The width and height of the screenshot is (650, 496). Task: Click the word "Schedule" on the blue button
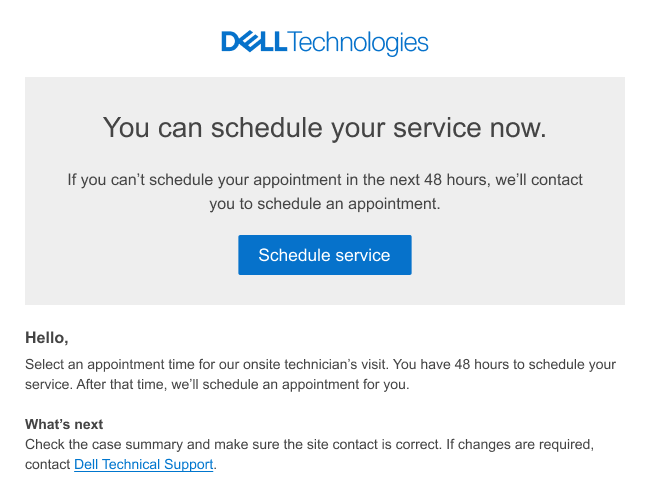pyautogui.click(x=295, y=255)
